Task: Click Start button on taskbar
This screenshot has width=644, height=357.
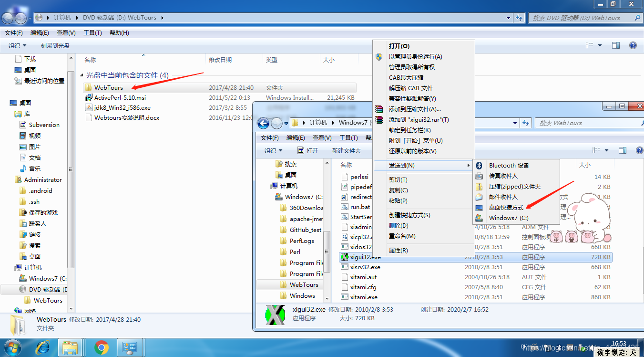Action: coord(13,347)
